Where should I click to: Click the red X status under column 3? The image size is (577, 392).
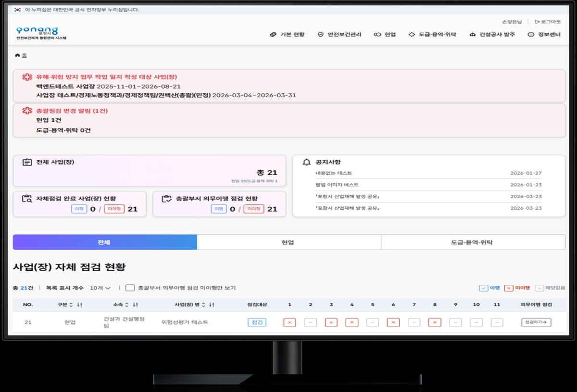[x=331, y=323]
